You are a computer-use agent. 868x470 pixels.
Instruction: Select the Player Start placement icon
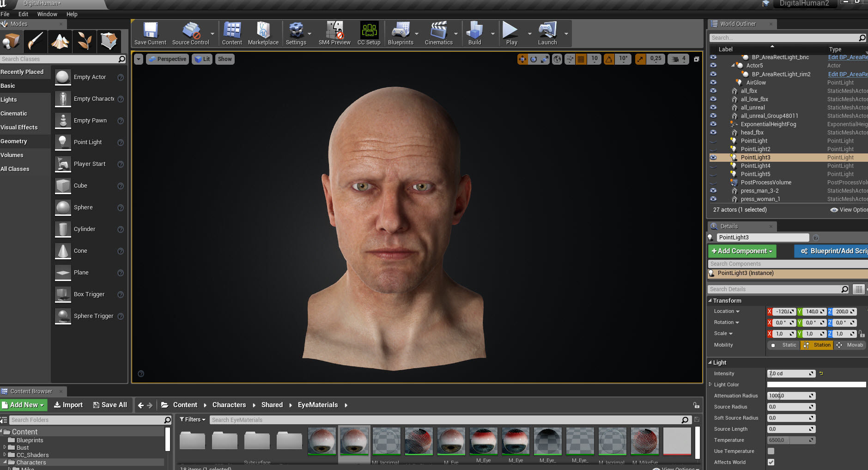click(63, 164)
